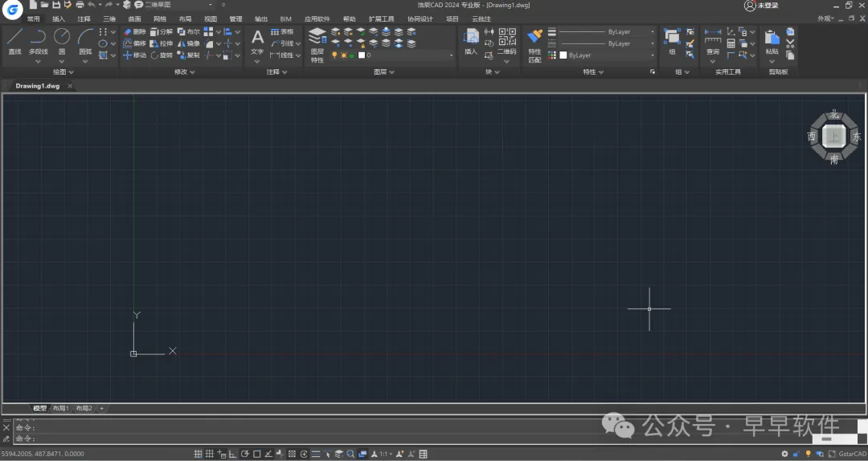Open 图层特性 layer properties manager
Image resolution: width=868 pixels, height=461 pixels.
tap(317, 46)
